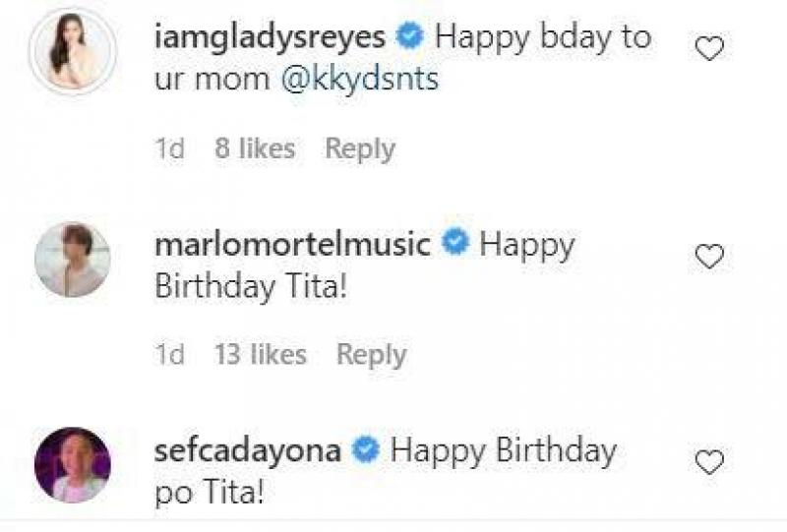Click the marlomortelmusic username
787x532 pixels.
pos(293,244)
